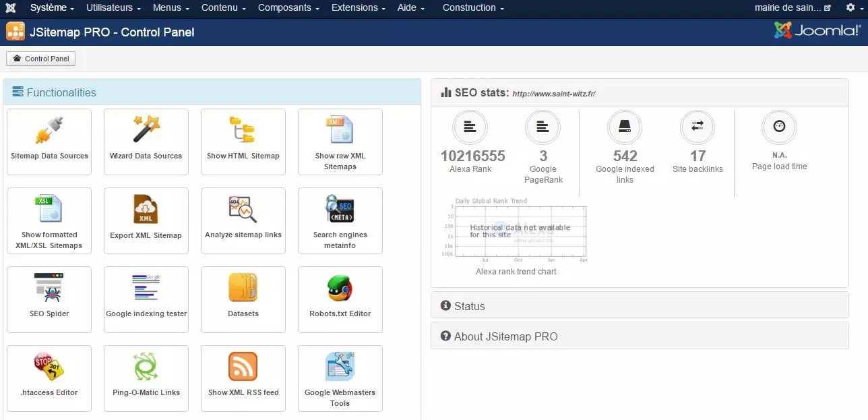Click the PageRank value 3

click(x=543, y=156)
